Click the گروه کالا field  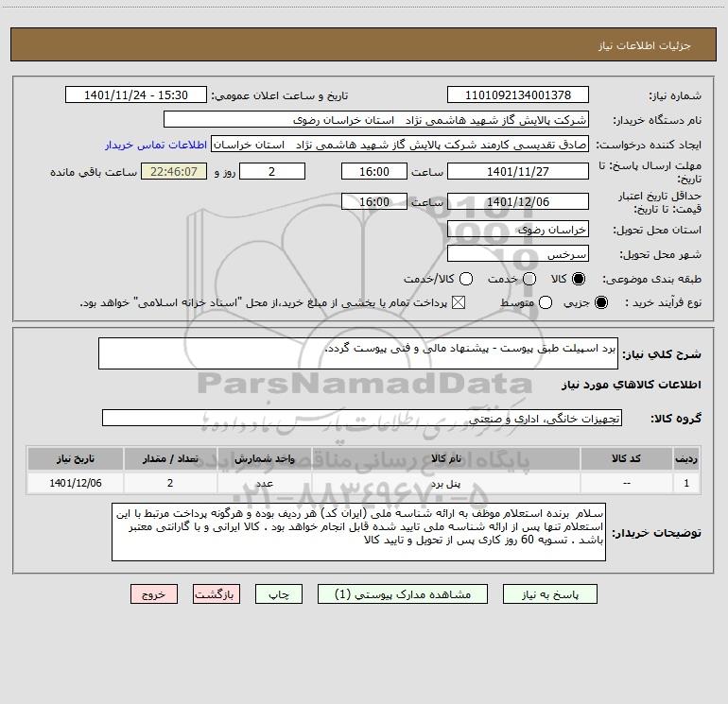tap(362, 418)
